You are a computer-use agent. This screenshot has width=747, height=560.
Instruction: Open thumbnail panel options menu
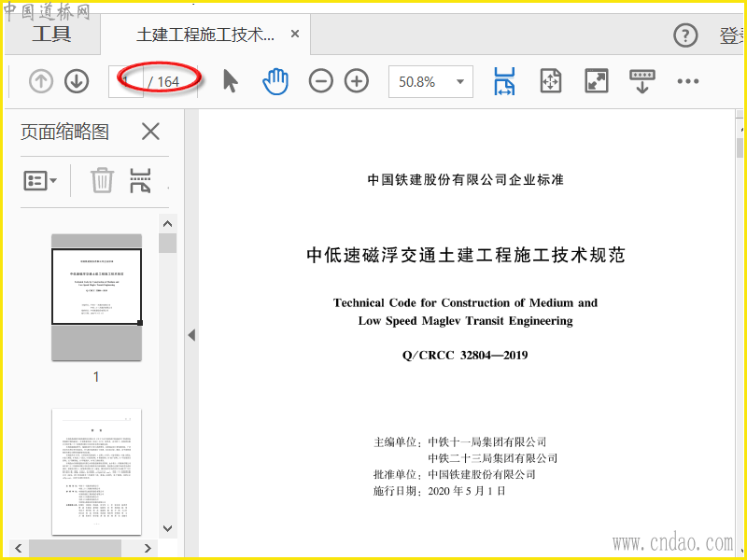40,181
